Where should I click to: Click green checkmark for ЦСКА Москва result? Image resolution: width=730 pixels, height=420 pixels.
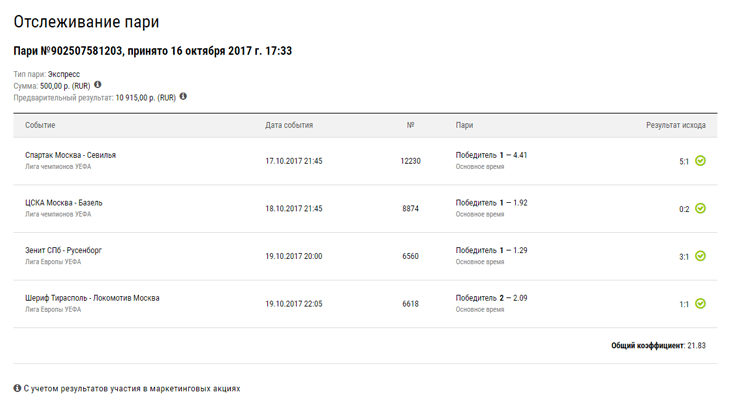click(x=700, y=208)
